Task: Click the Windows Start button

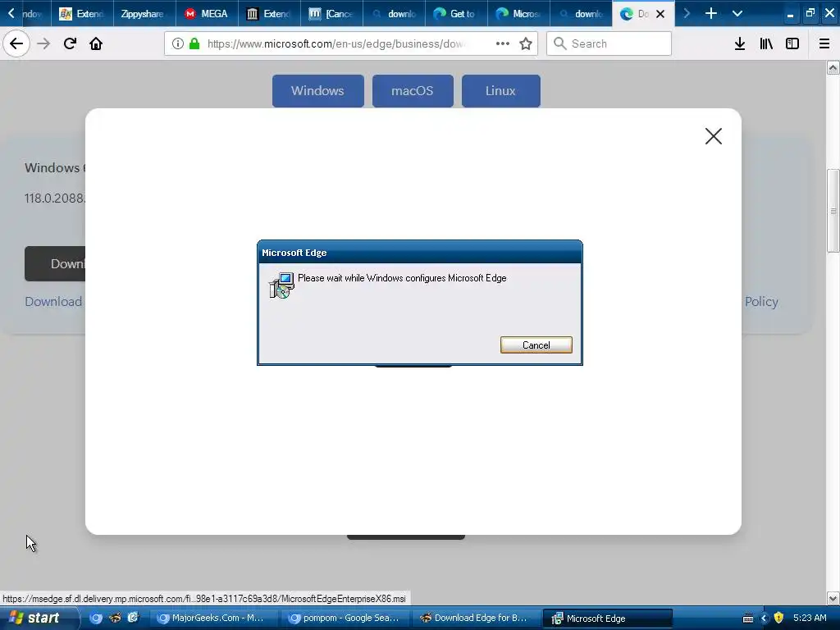Action: [39, 619]
